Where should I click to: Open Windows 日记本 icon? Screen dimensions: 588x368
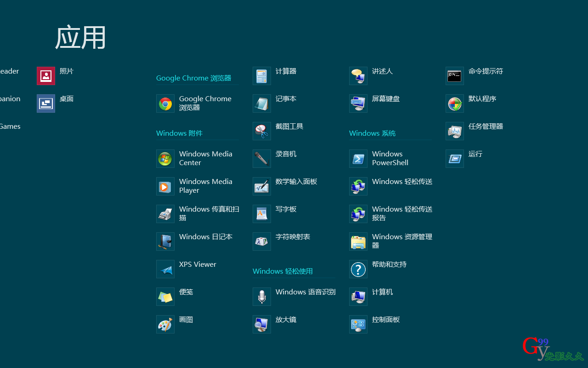pos(165,241)
